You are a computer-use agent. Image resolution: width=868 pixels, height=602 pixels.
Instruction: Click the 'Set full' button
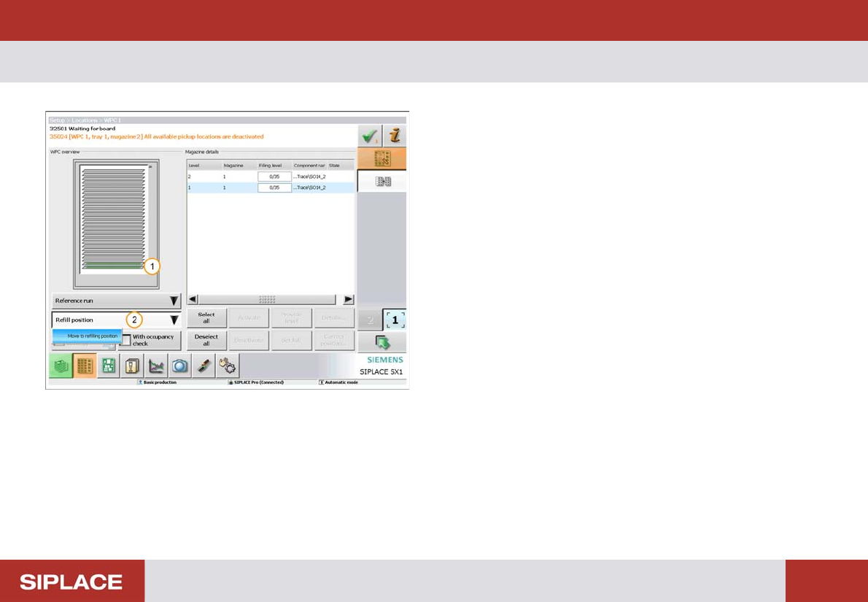click(x=291, y=340)
